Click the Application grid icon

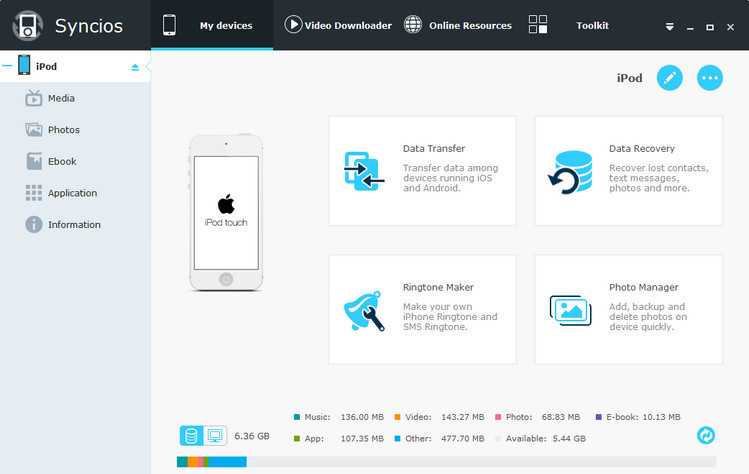tap(33, 193)
